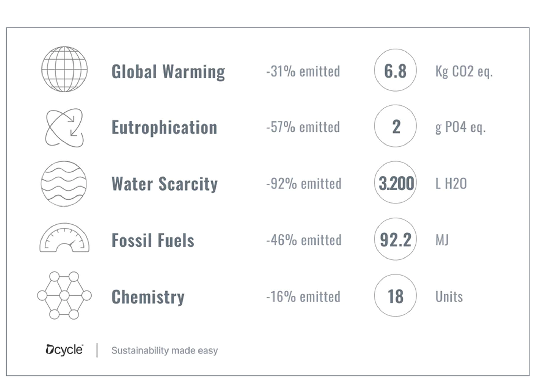Click the Chemistry molecule icon
Image resolution: width=535 pixels, height=392 pixels.
[x=64, y=295]
